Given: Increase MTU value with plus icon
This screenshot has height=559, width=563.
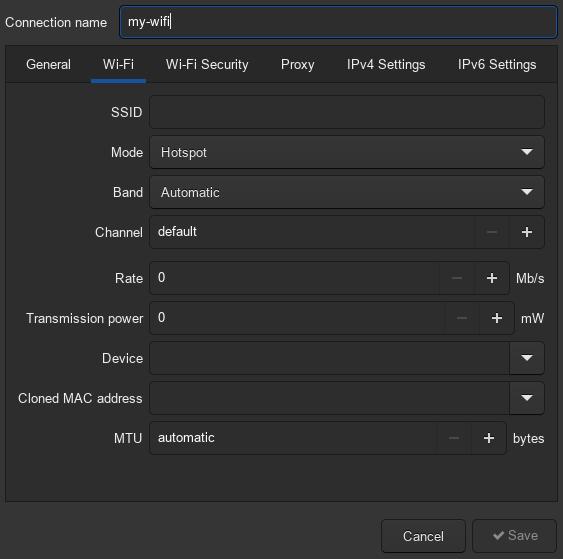Looking at the screenshot, I should [x=489, y=438].
